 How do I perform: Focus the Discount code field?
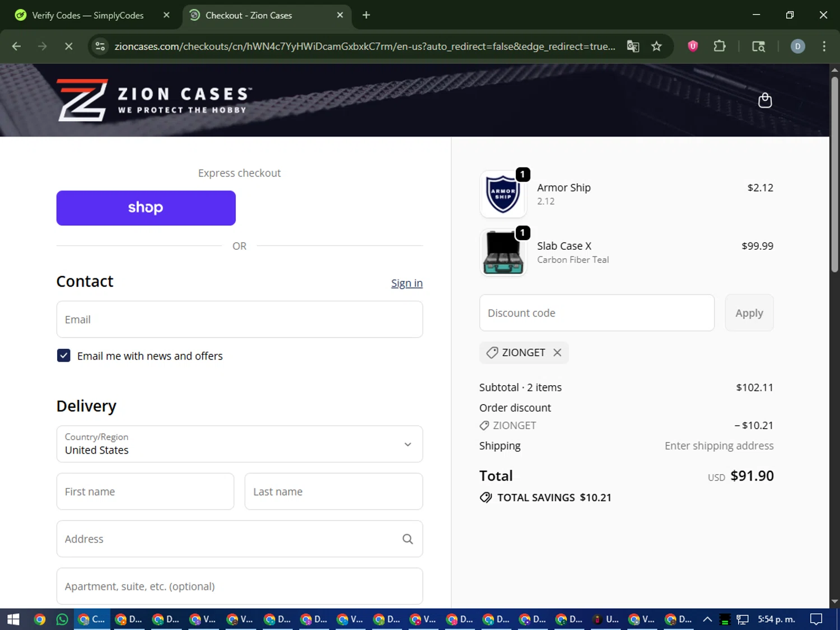click(x=597, y=313)
